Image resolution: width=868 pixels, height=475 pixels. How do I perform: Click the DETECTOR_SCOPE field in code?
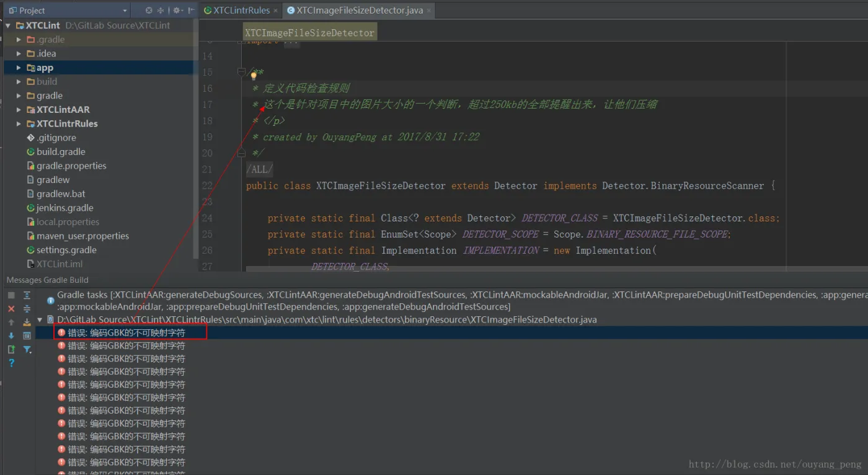501,234
